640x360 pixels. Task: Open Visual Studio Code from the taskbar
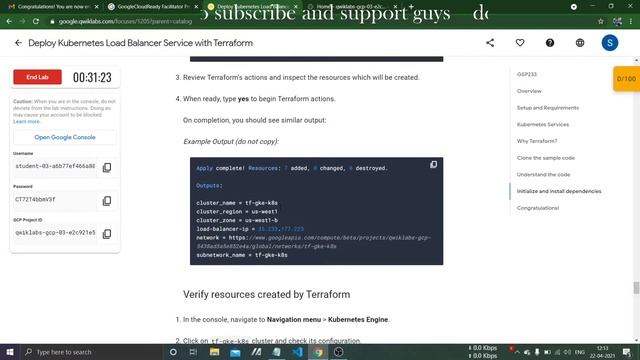(298, 352)
